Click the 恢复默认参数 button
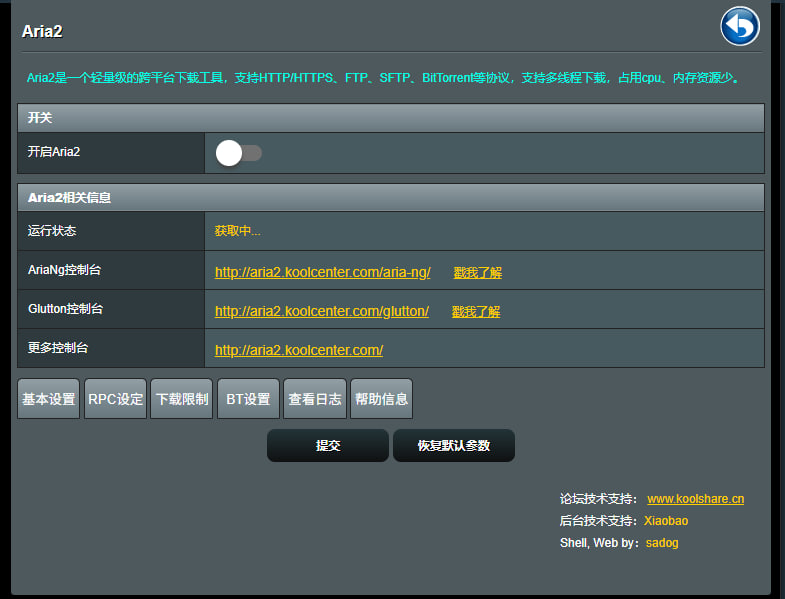785x599 pixels. tap(453, 445)
